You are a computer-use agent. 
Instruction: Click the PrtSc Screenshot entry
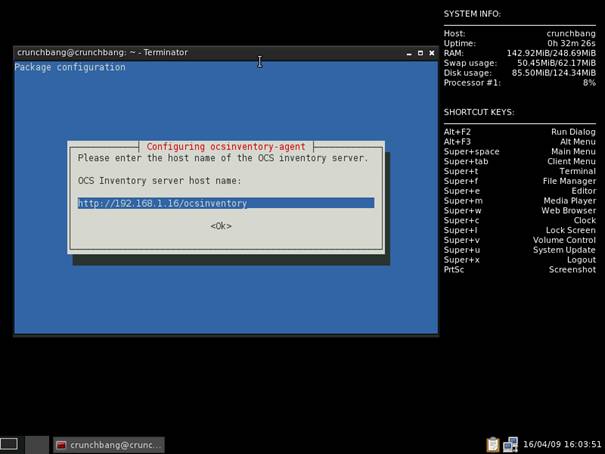[519, 270]
